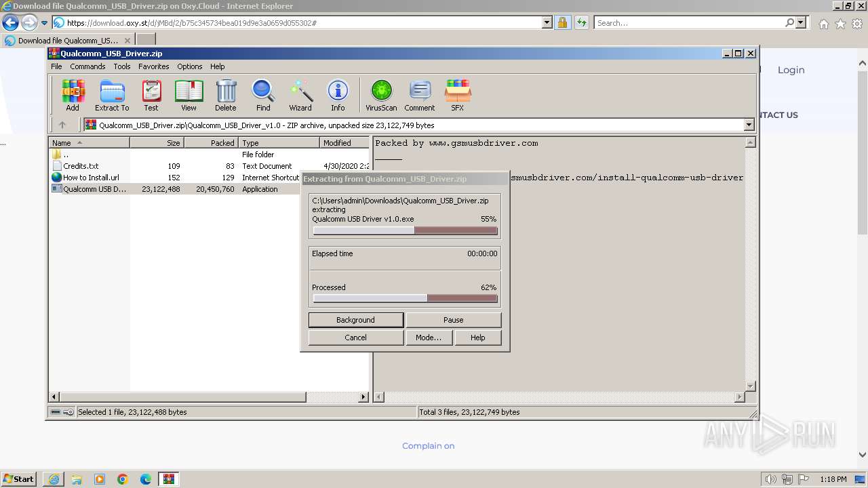Screen dimensions: 868x488
Task: Click the taskbar clock showing 1:18 PM
Action: (833, 479)
